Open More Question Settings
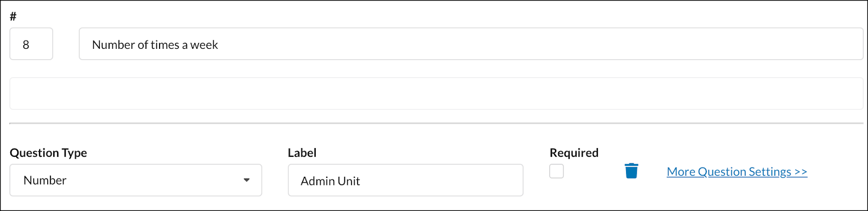This screenshot has height=211, width=868. [737, 171]
